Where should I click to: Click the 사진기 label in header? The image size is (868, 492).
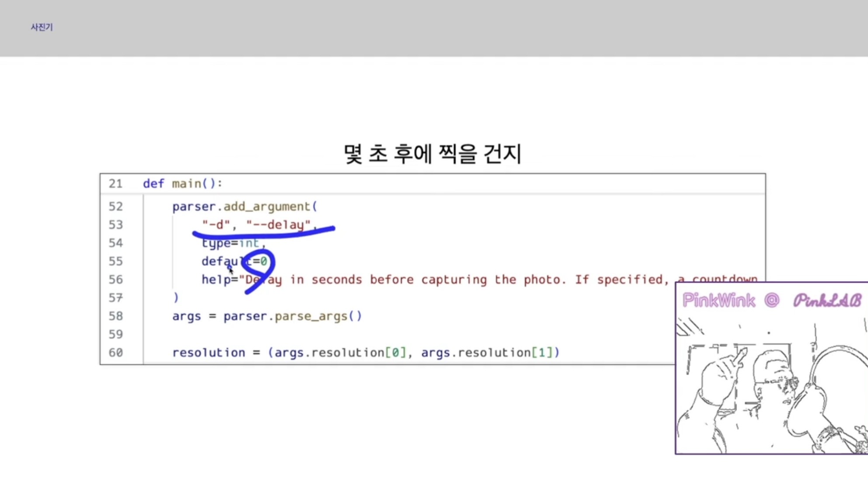coord(42,27)
